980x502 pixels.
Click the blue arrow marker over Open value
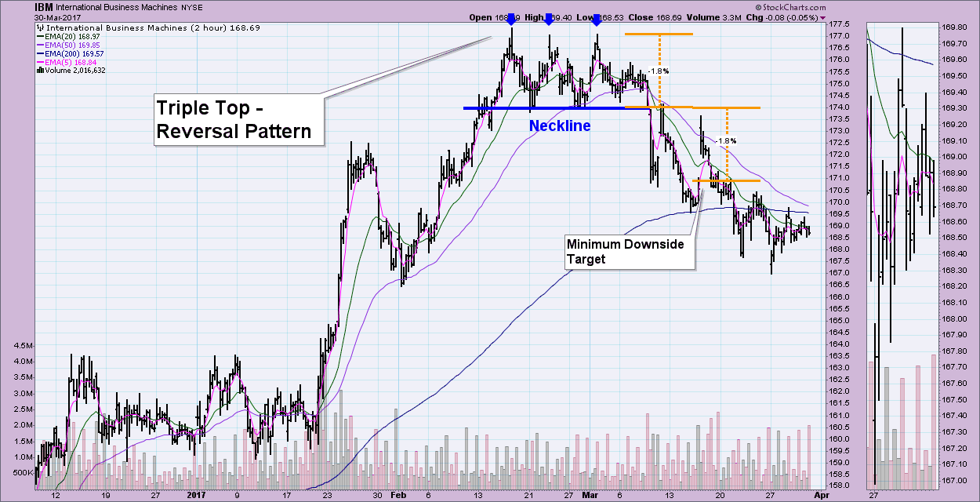coord(511,19)
